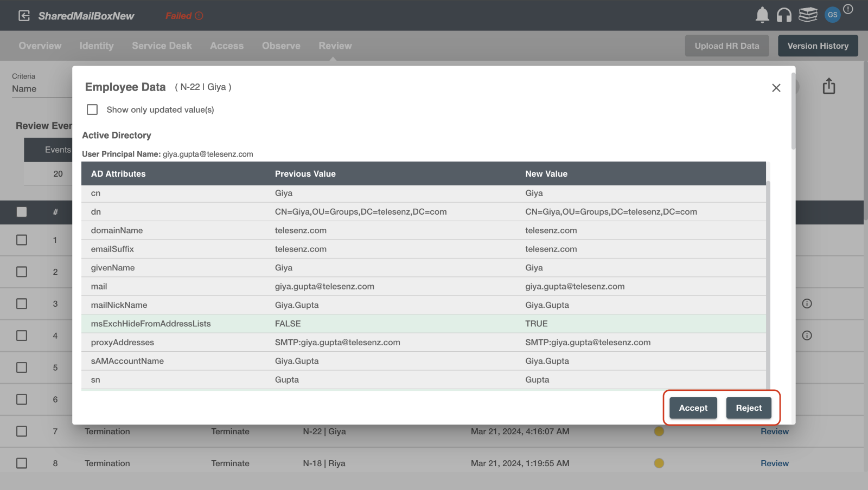The image size is (868, 490).
Task: Click the emailSuffix attribute cell
Action: click(x=112, y=249)
